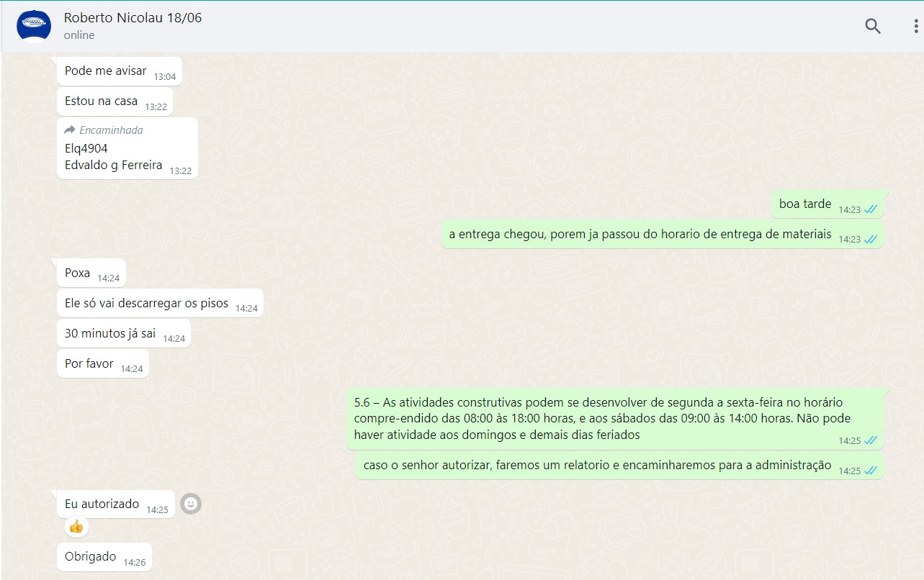Image resolution: width=924 pixels, height=580 pixels.
Task: Open contact info via 'Roberto Nicolau 18/06' name
Action: [133, 19]
